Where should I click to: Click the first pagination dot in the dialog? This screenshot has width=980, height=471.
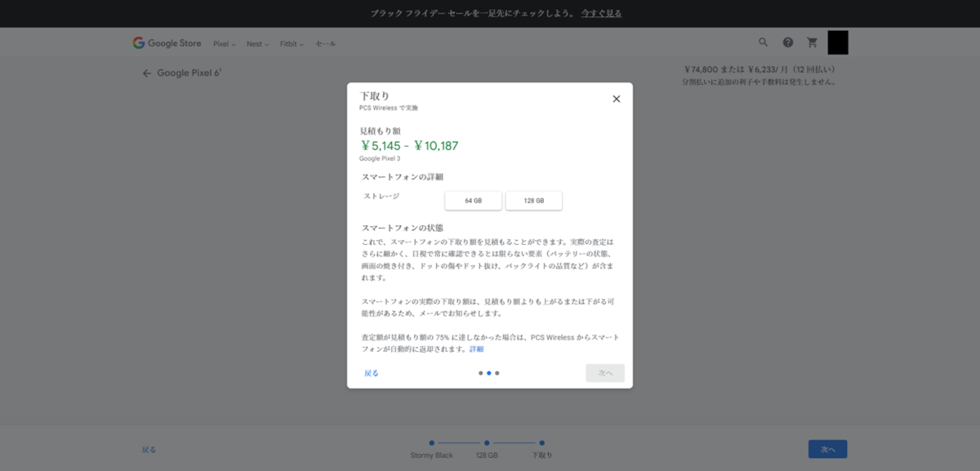pos(480,373)
